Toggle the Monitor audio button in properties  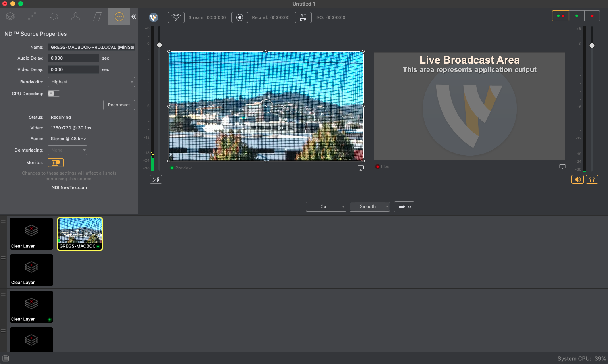[56, 162]
